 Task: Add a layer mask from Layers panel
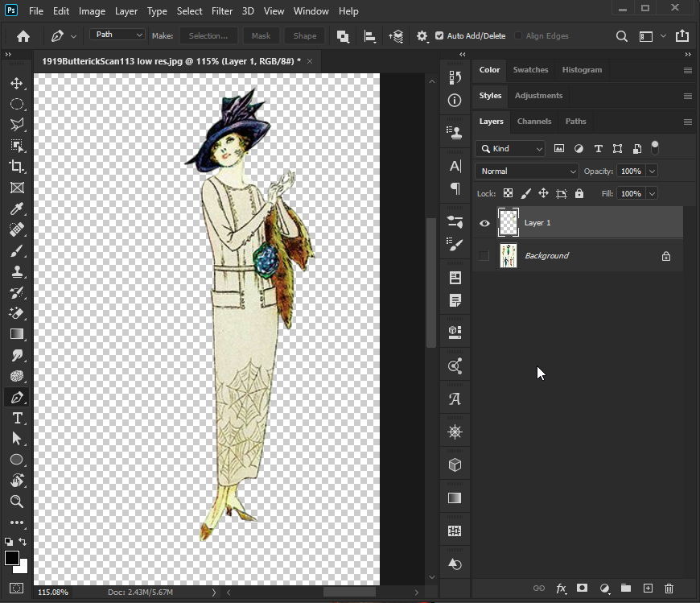coord(582,589)
